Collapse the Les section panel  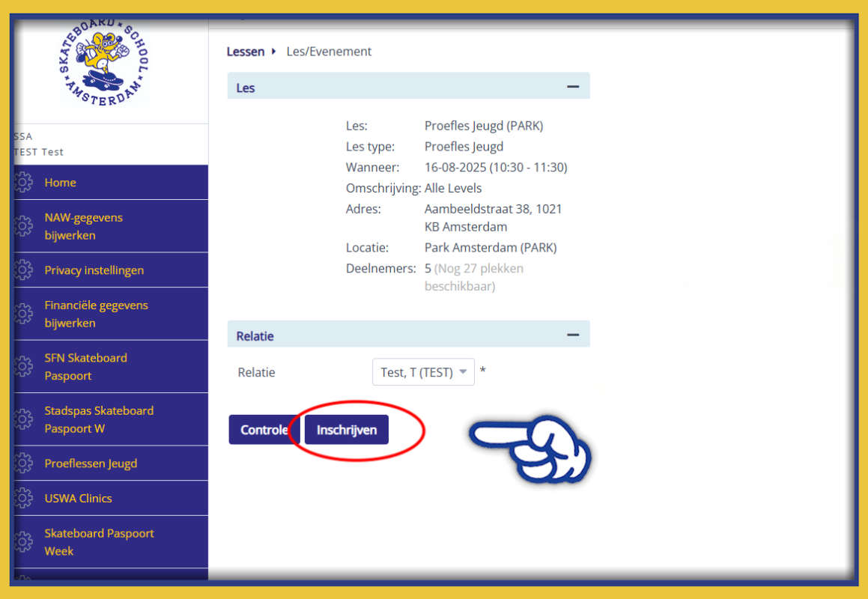573,87
